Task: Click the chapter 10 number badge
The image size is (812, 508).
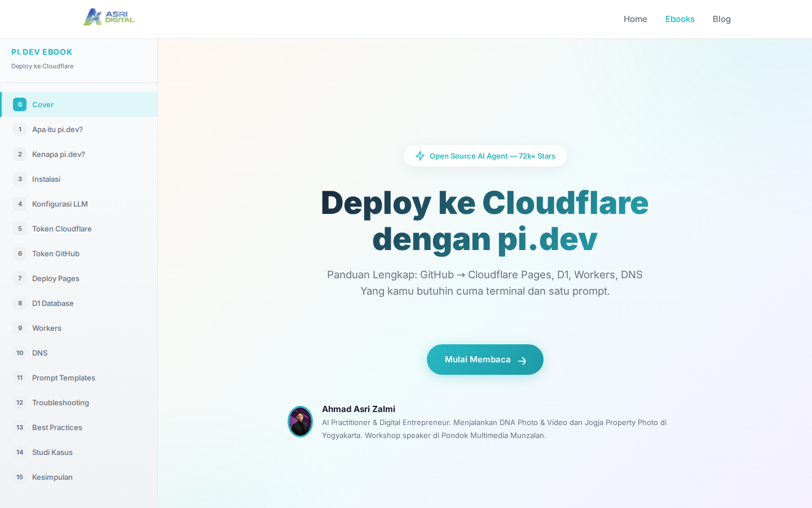Action: coord(20,353)
